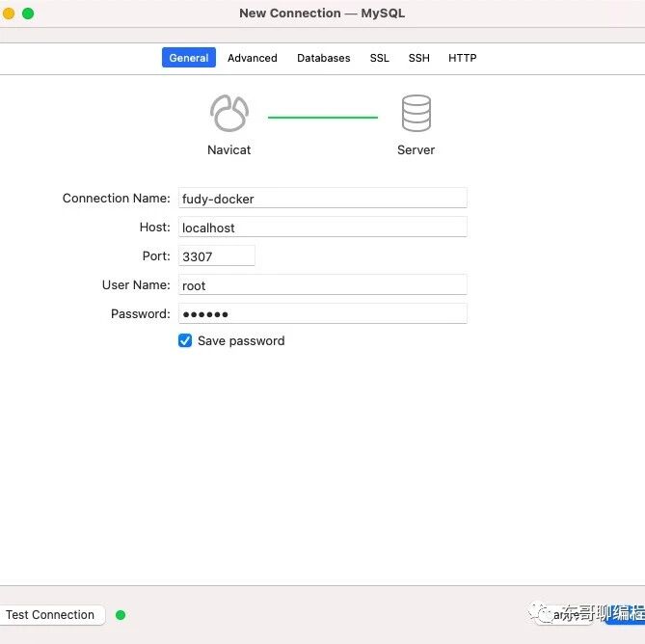Click the Port field showing 3307
Viewport: 645px width, 644px height.
tap(216, 255)
